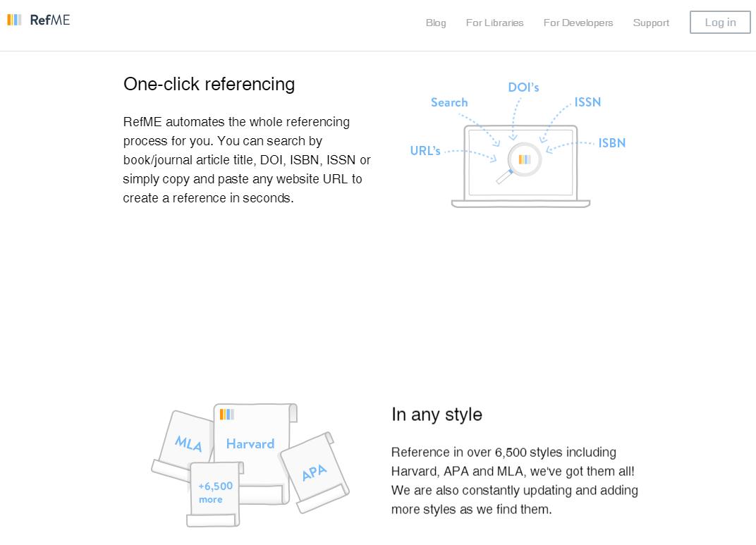Select the APA scroll illustration

tap(314, 472)
